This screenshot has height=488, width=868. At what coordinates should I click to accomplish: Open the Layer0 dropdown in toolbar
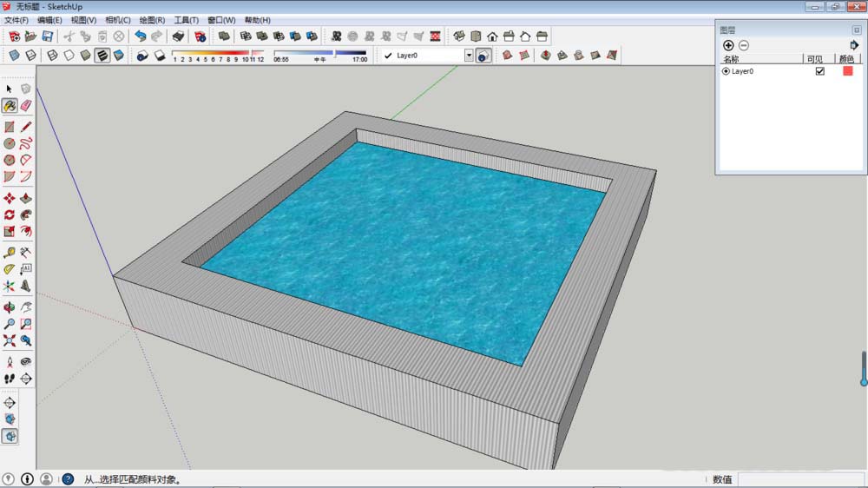(x=469, y=56)
